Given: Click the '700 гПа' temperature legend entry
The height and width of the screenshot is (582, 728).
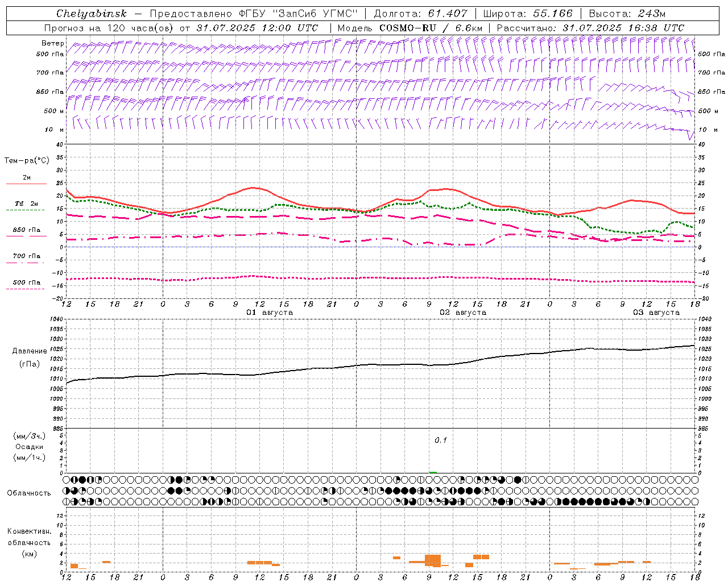Looking at the screenshot, I should pyautogui.click(x=27, y=256).
